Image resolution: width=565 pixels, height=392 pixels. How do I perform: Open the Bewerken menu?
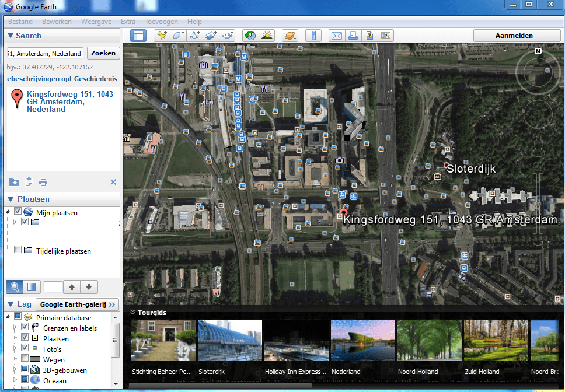click(x=57, y=22)
